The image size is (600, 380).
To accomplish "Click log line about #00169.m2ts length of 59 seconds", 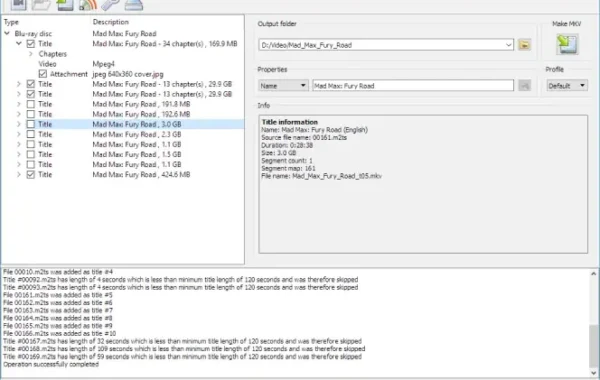I will (182, 357).
